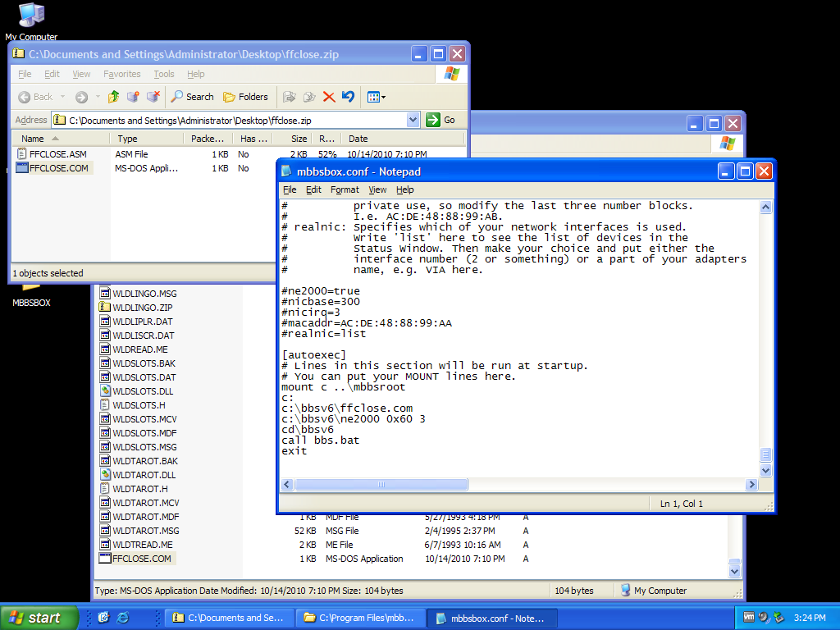The width and height of the screenshot is (840, 630).
Task: Click the Notepad vertical scroll up arrow
Action: 766,208
